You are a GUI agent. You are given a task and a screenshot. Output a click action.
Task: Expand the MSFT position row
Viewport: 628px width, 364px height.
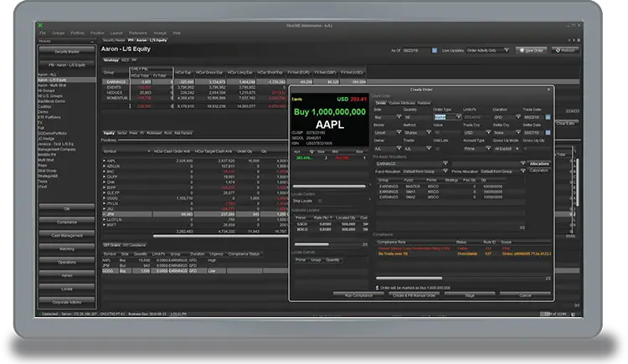(105, 225)
